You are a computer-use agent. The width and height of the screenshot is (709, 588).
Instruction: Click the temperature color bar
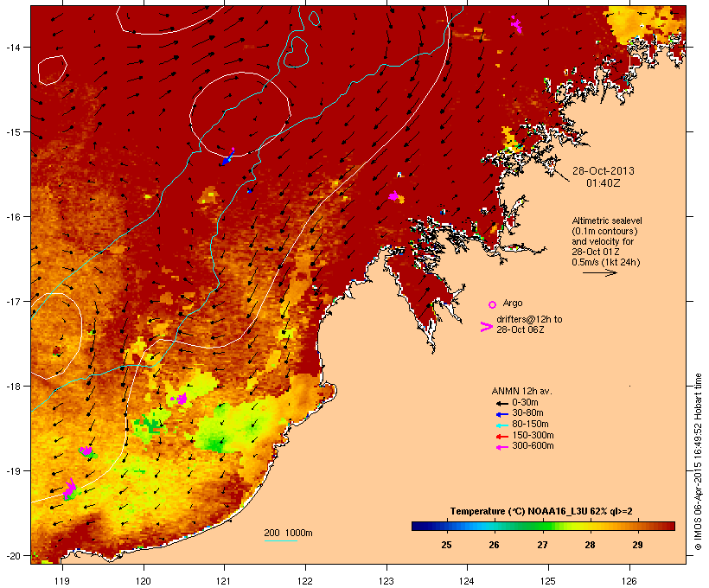point(543,526)
